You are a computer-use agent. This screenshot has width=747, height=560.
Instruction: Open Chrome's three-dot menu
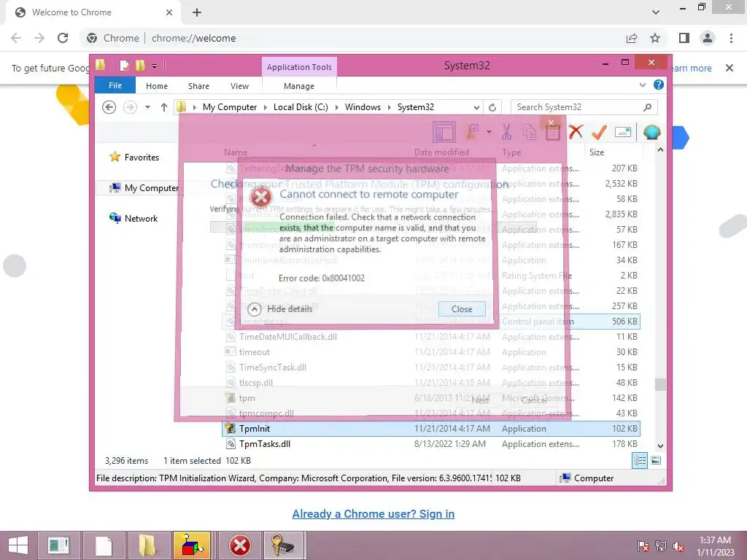pos(731,38)
